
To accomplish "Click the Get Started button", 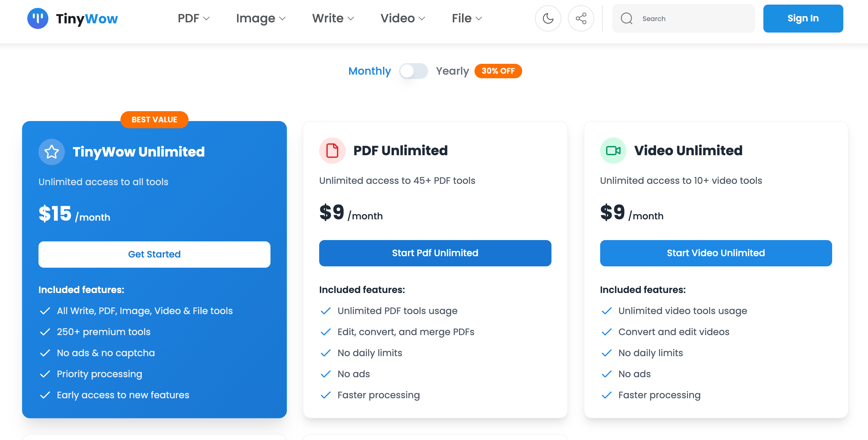I will (x=154, y=254).
